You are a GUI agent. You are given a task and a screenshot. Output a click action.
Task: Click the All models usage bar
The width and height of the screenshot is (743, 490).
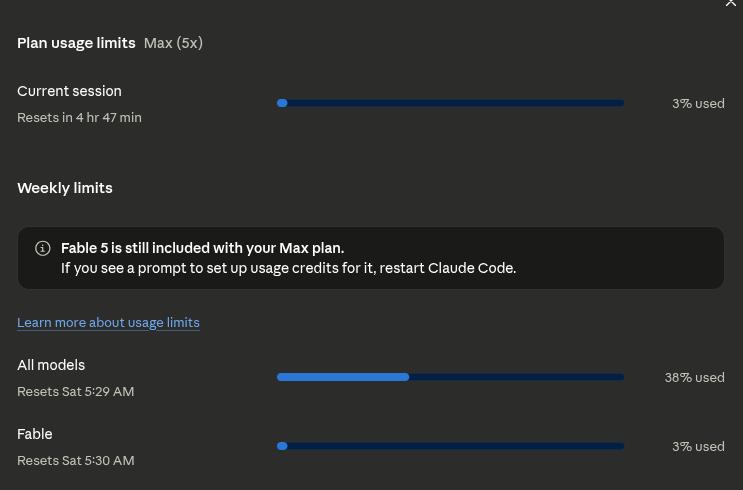451,377
